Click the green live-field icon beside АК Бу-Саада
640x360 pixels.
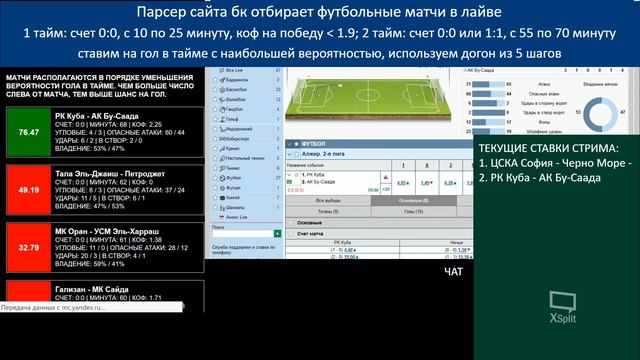pyautogui.click(x=289, y=182)
